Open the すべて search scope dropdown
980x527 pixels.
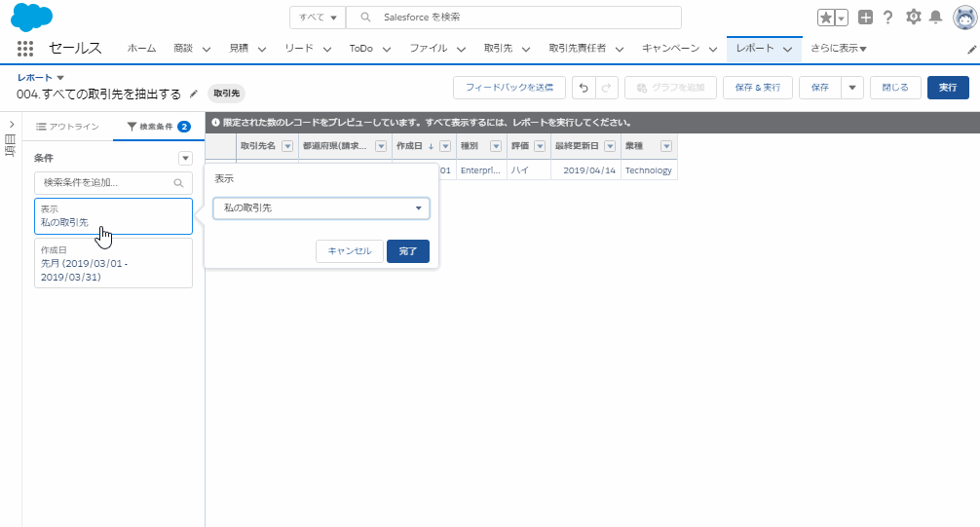318,18
